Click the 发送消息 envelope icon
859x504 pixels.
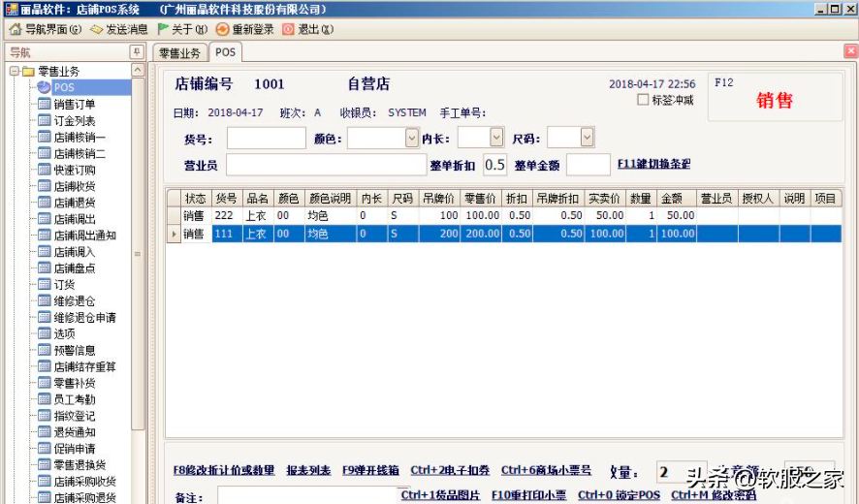[96, 29]
